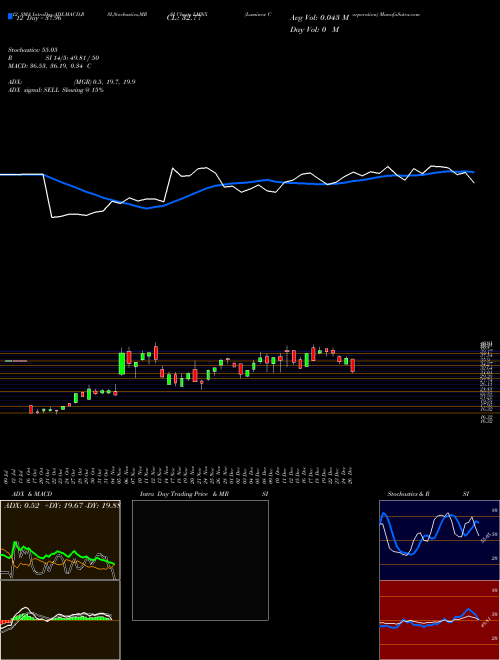Click the first red candlestick at chart's low
This screenshot has height=660, width=500.
coord(31,409)
